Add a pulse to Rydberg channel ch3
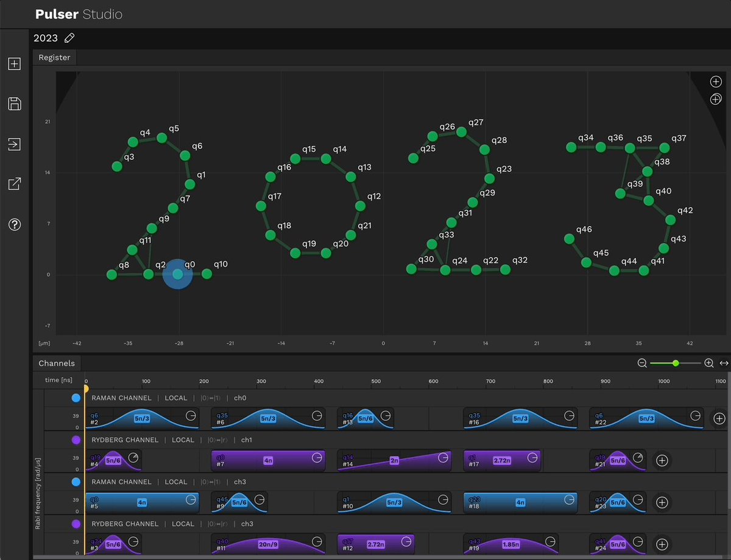Viewport: 731px width, 560px height. point(662,544)
